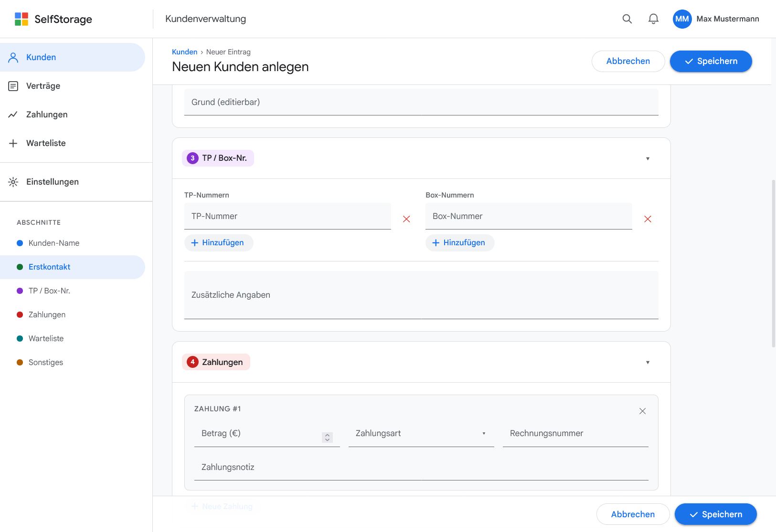Open the Zahlungsart dropdown
Viewport: 776px width, 532px height.
[421, 434]
